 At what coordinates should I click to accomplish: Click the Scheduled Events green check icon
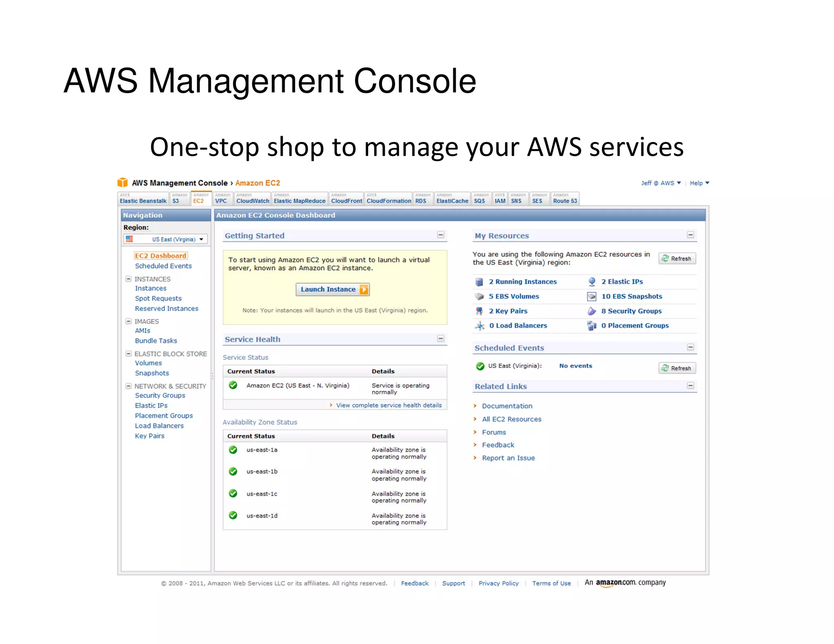pos(480,366)
